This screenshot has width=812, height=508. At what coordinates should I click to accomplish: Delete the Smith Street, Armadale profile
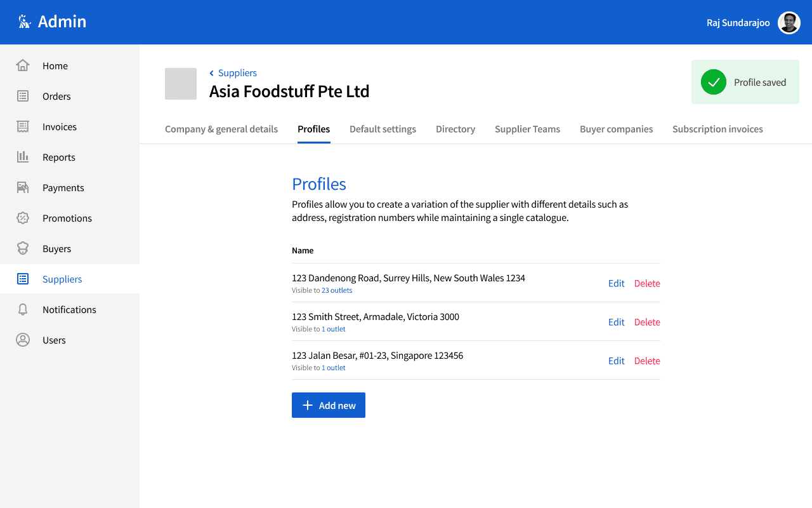[647, 322]
